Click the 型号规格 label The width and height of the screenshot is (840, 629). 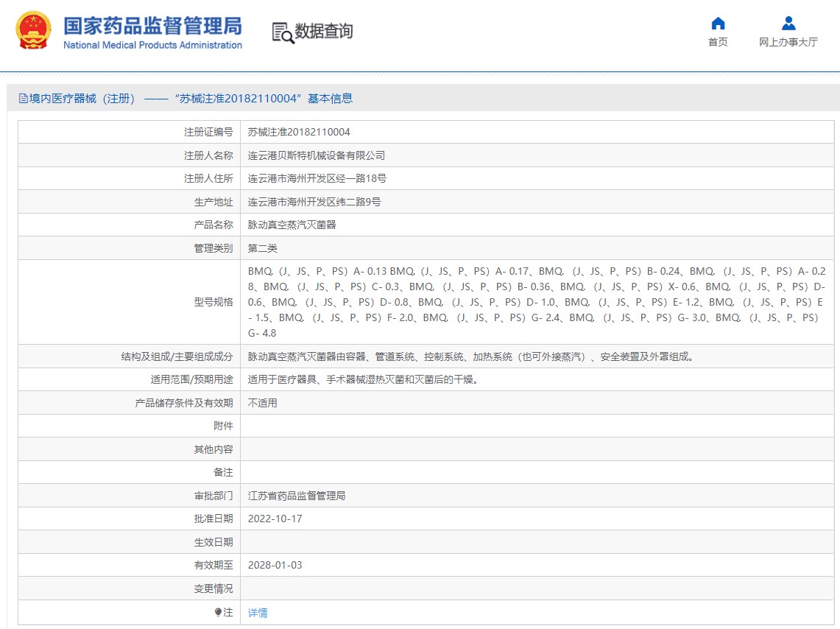pos(213,302)
